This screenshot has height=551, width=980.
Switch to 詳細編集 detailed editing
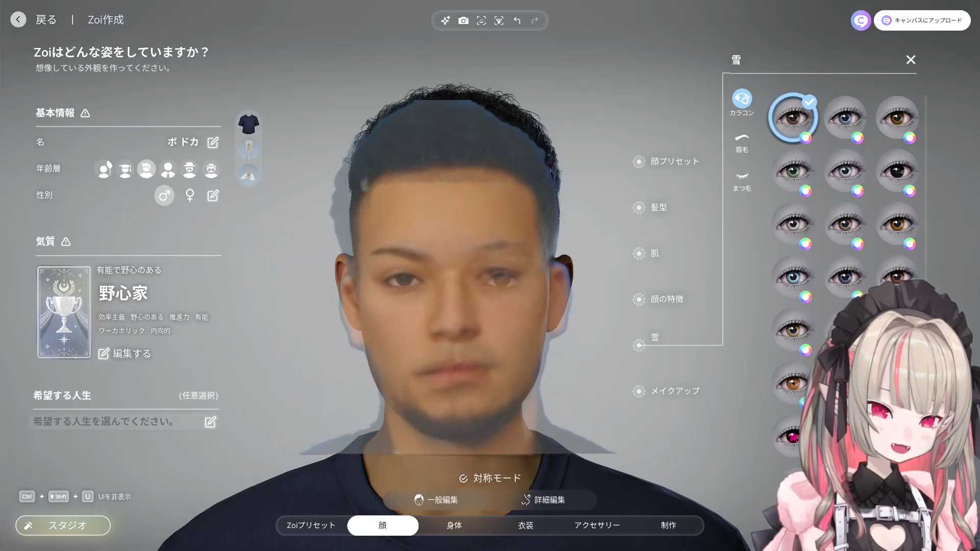(544, 500)
